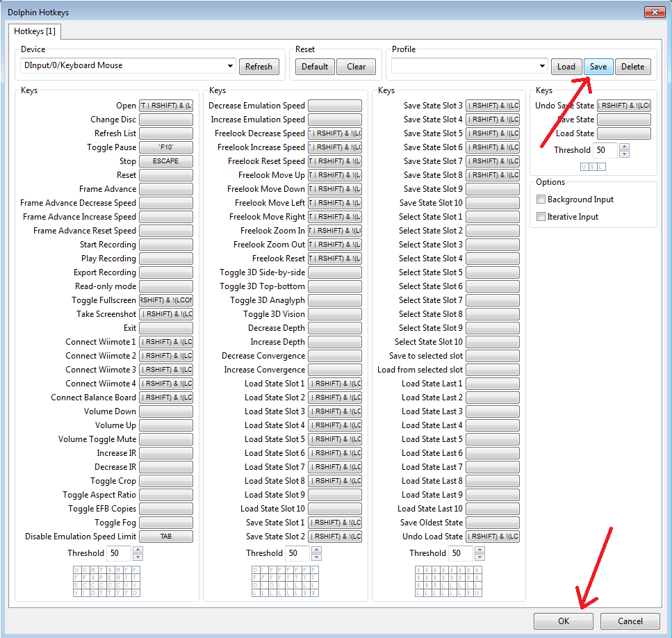Edit the first column Threshold value field

(119, 553)
